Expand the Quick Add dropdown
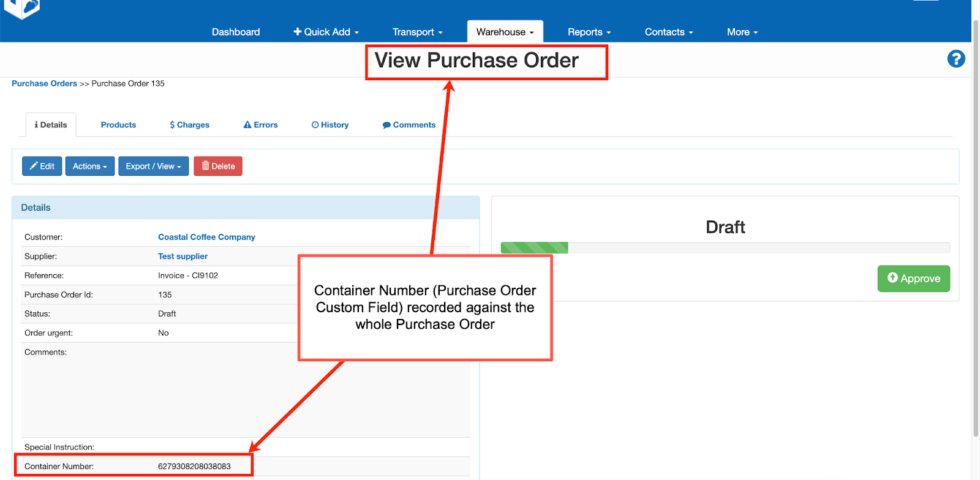Image resolution: width=980 pixels, height=480 pixels. pyautogui.click(x=326, y=32)
